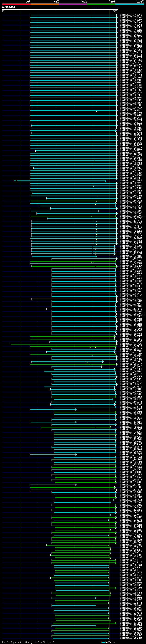Image resolution: width=146 pixels, height=644 pixels.
Task: Select the UniRef100_P52763 hit label
Action: tap(131, 291)
